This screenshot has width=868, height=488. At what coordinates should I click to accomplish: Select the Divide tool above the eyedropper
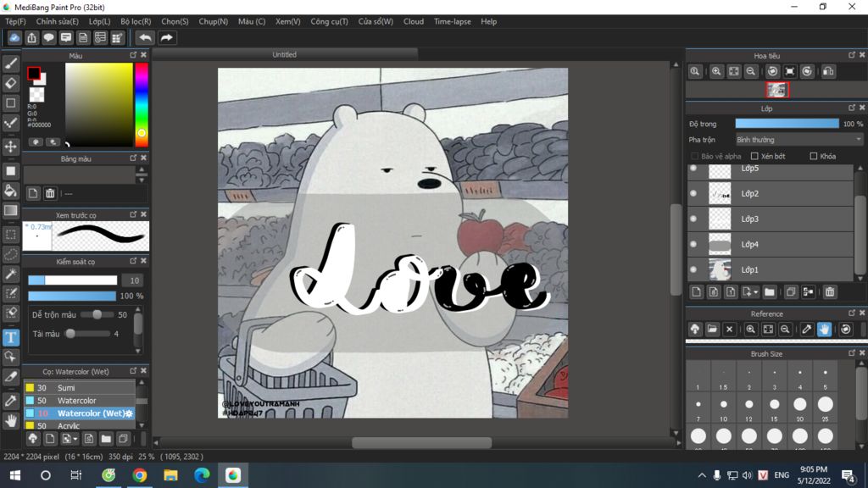(x=10, y=377)
